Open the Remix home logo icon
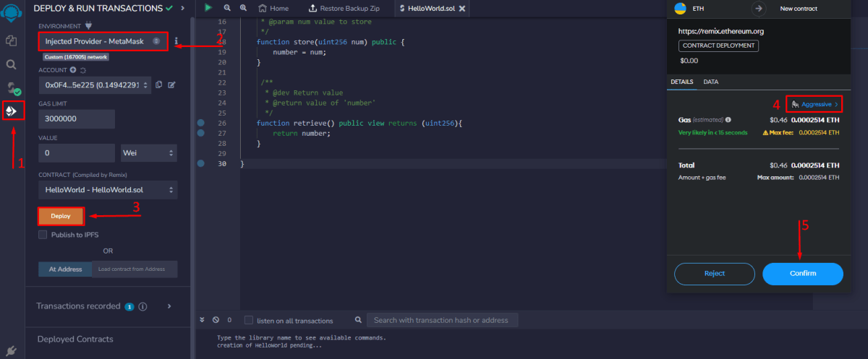The width and height of the screenshot is (868, 359). pos(11,14)
